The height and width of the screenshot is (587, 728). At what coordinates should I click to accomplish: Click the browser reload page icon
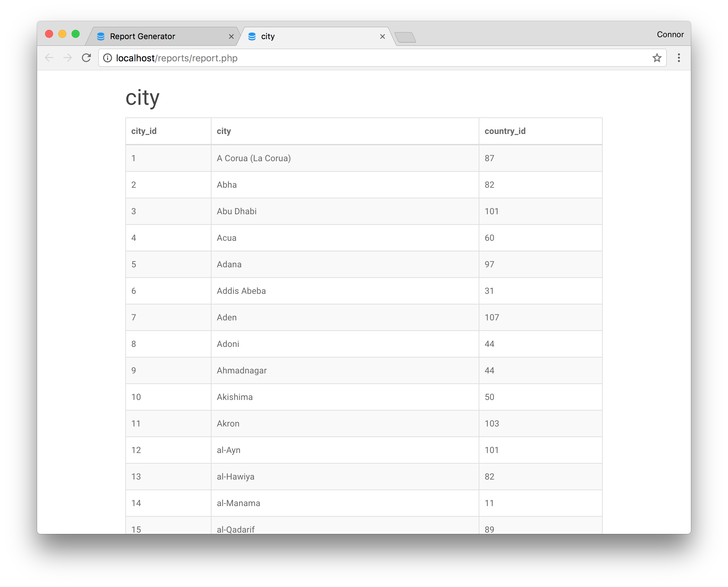(x=87, y=58)
